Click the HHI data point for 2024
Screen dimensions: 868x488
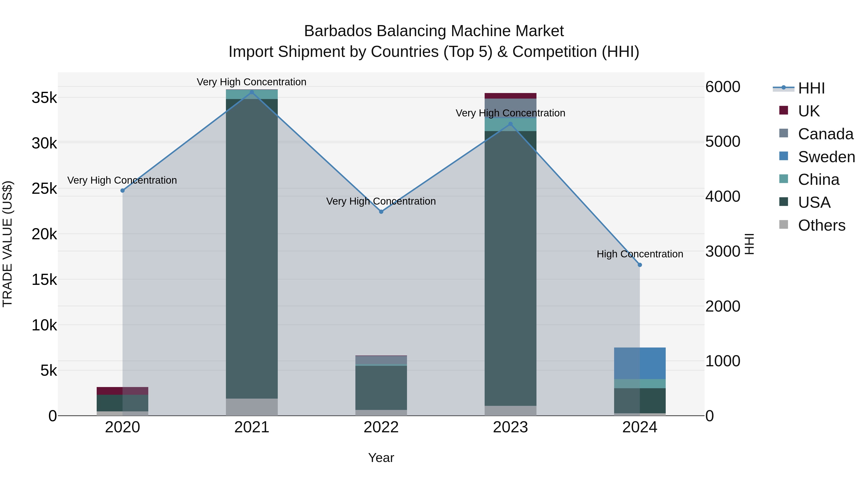(640, 265)
